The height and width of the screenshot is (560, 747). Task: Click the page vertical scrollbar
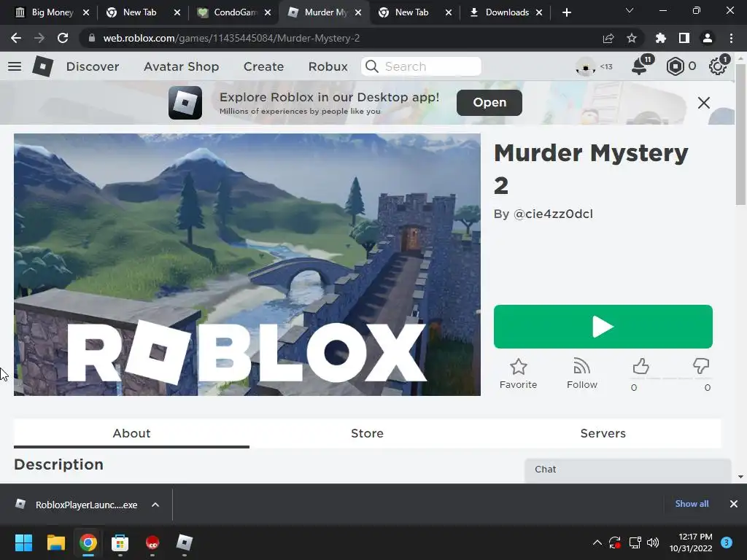tap(740, 134)
